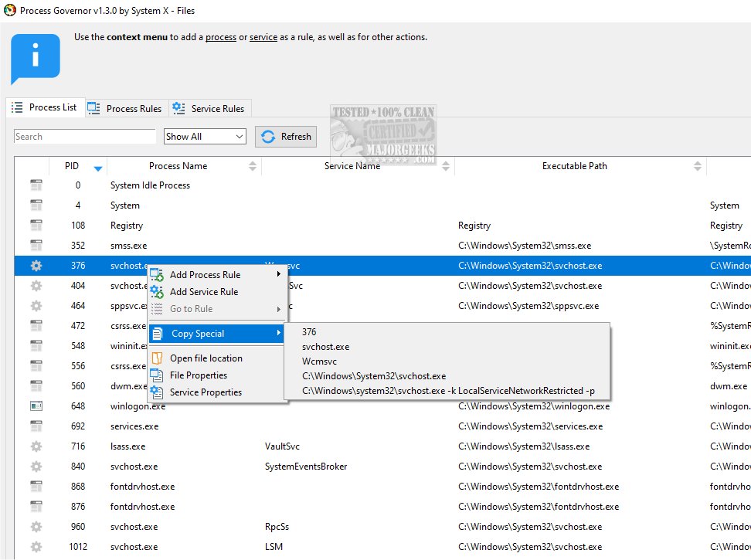This screenshot has height=560, width=751.
Task: Expand the Add Process Rule submenu arrow
Action: pos(278,274)
